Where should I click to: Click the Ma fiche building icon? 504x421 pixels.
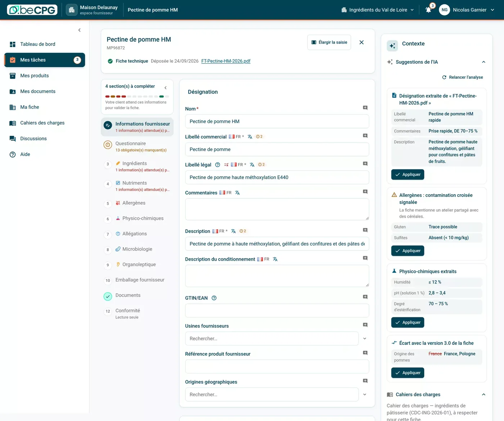point(13,107)
